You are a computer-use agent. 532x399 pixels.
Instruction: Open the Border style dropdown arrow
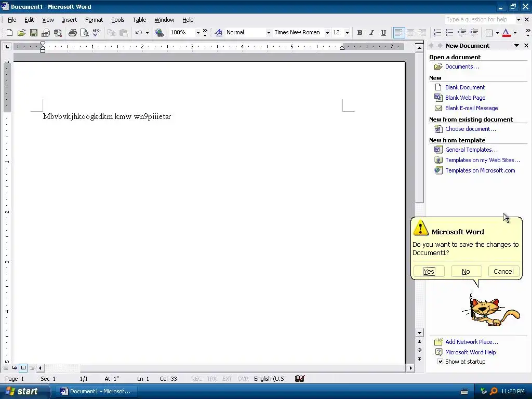(x=497, y=33)
